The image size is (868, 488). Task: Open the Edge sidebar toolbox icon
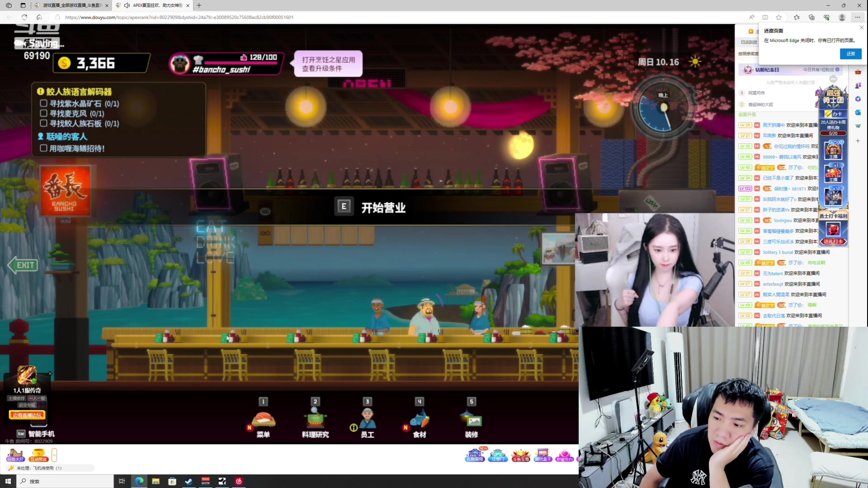(x=858, y=72)
